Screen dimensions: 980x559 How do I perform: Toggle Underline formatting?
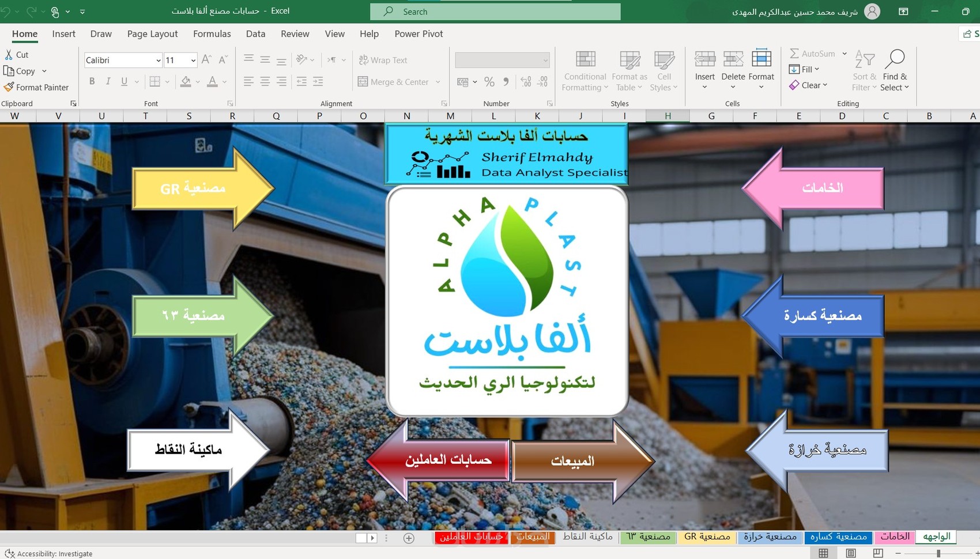(124, 82)
